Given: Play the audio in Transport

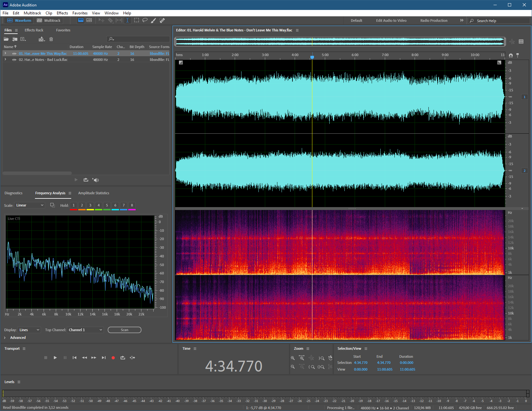Looking at the screenshot, I should [55, 357].
